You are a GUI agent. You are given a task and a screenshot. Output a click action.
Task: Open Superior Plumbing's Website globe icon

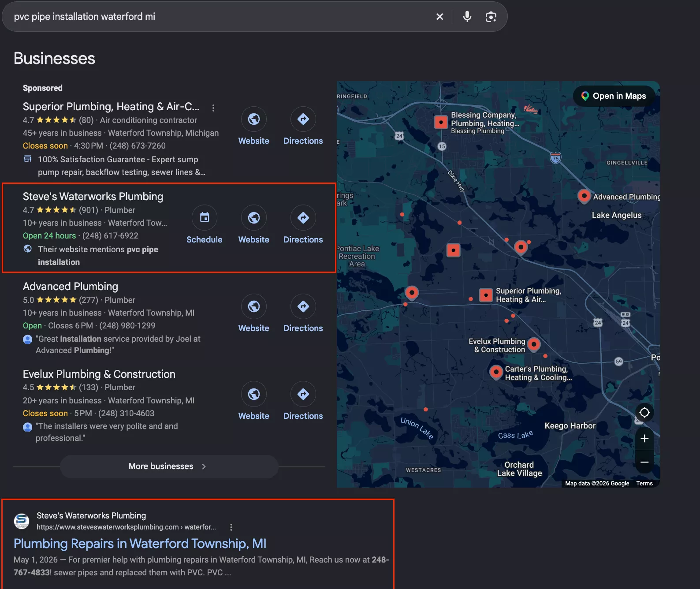pos(254,119)
